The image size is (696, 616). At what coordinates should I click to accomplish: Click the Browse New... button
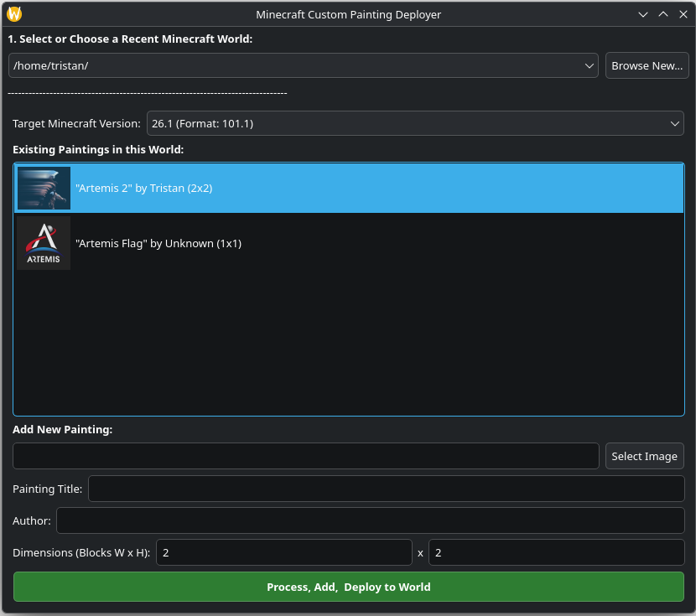(647, 65)
